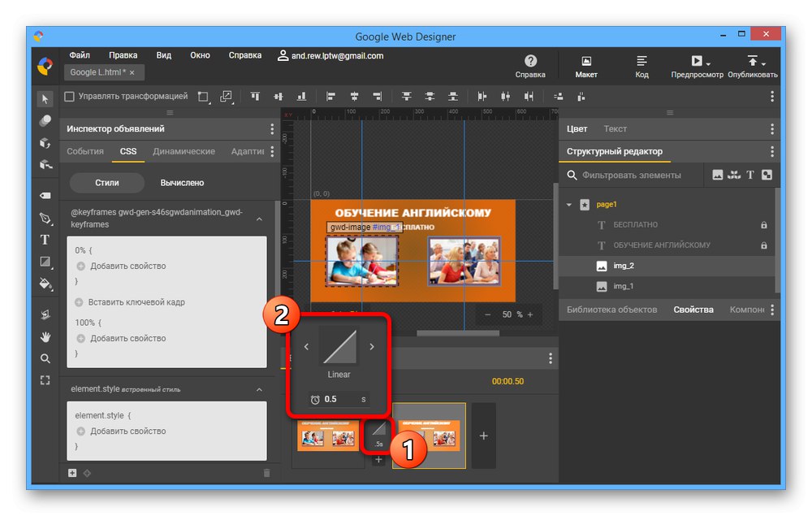The height and width of the screenshot is (516, 812).
Task: Click the zoom-in plus next to 50%
Action: click(x=530, y=314)
